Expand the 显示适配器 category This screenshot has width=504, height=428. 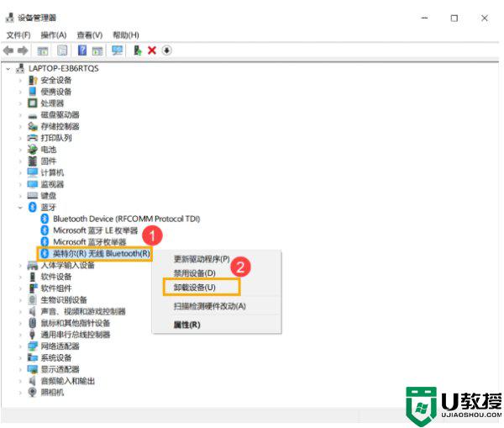click(20, 369)
